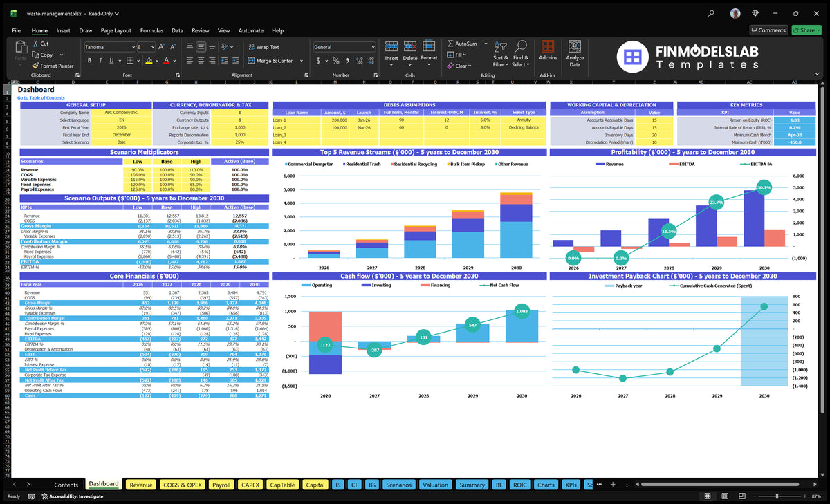This screenshot has width=830, height=504.
Task: Open the CapTable sheet tab
Action: coord(282,485)
